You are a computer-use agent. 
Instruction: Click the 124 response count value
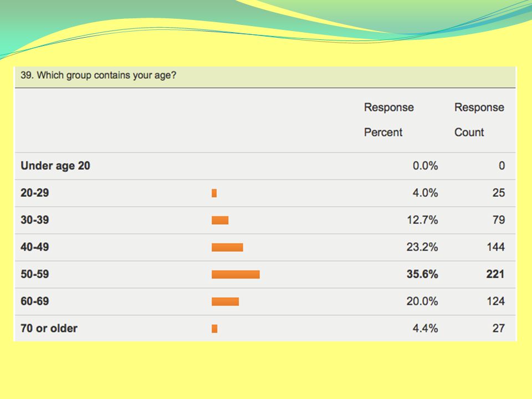point(495,301)
